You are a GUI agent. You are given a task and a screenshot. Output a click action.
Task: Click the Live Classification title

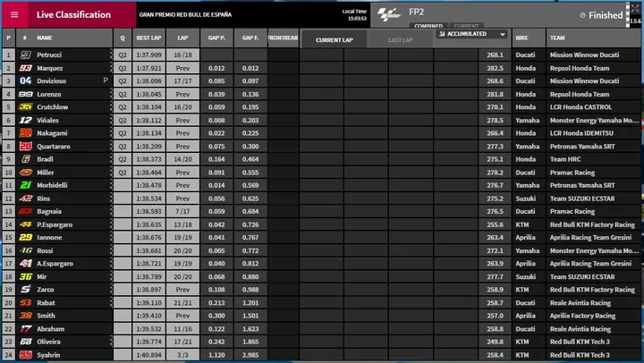pos(73,15)
